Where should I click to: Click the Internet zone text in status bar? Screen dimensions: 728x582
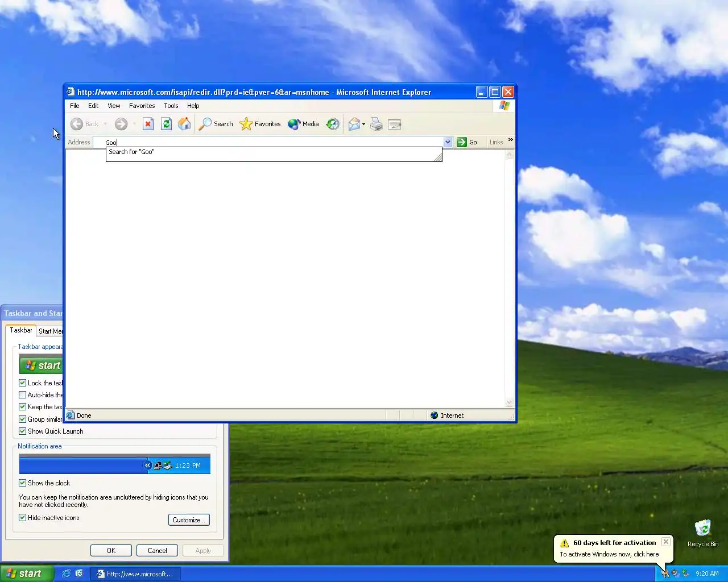[452, 415]
